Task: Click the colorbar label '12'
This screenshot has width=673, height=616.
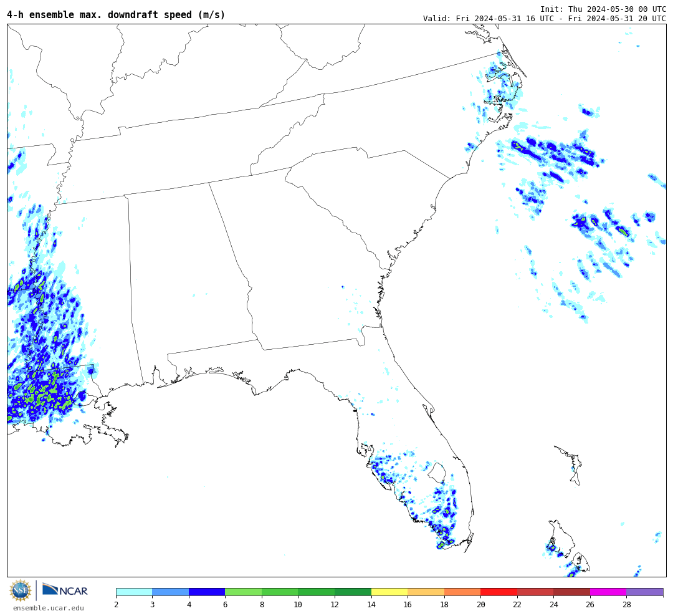Action: (x=335, y=604)
